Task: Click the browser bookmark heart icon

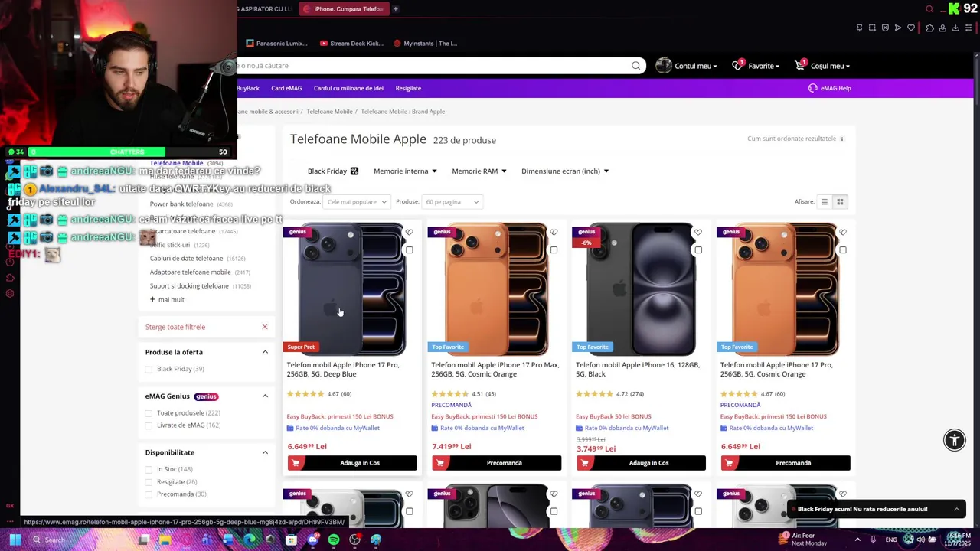Action: 911,28
